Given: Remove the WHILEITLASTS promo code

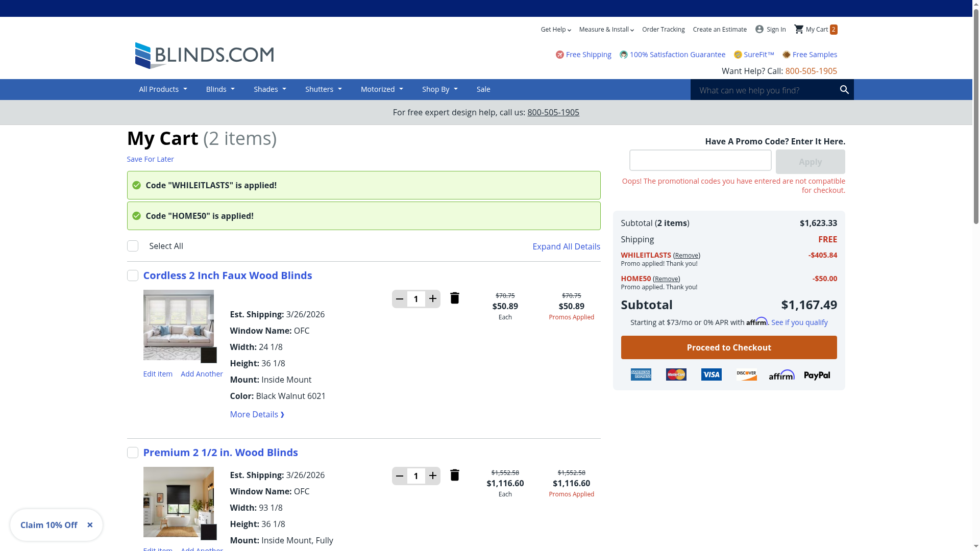Looking at the screenshot, I should (686, 255).
